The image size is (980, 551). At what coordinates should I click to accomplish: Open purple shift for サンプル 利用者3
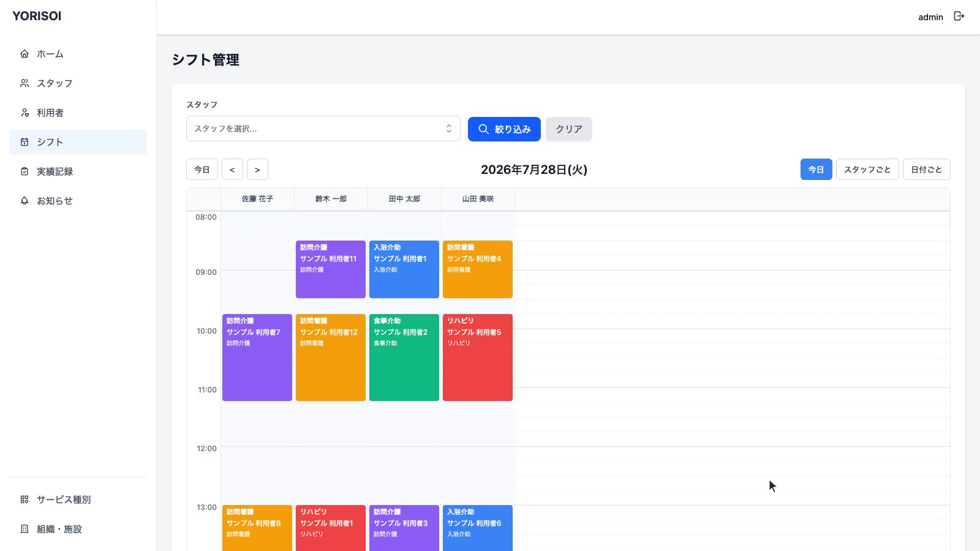(404, 528)
